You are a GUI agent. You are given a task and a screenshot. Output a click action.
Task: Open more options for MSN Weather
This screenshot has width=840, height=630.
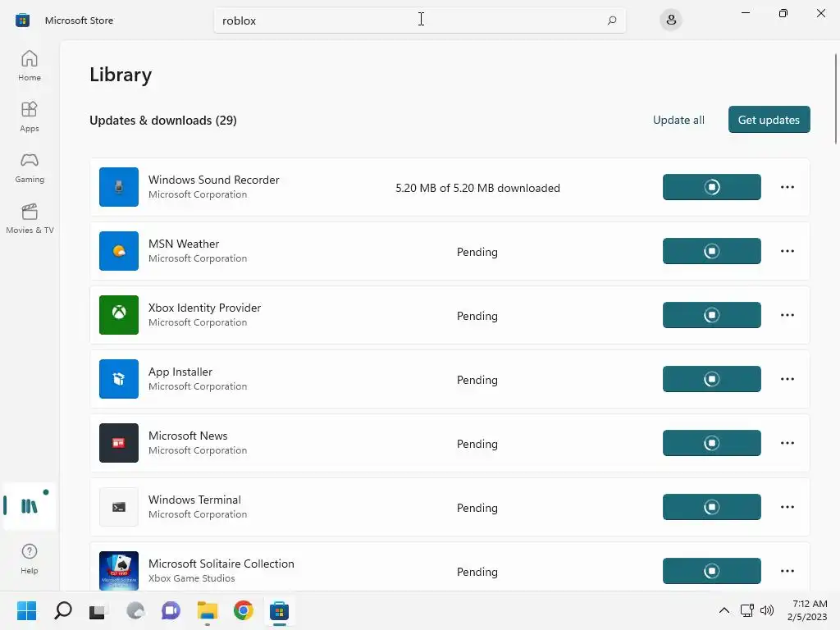coord(787,251)
